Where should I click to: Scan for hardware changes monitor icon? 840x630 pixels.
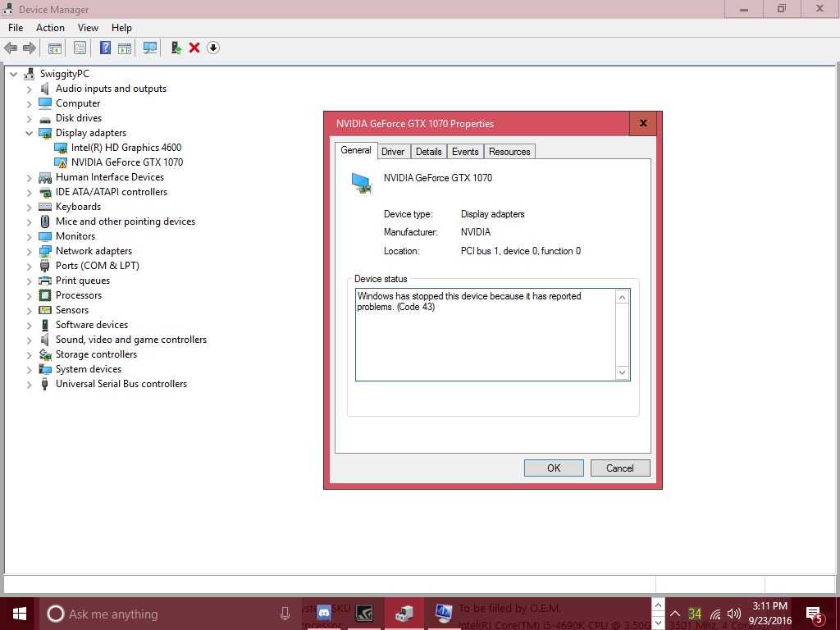pyautogui.click(x=150, y=48)
